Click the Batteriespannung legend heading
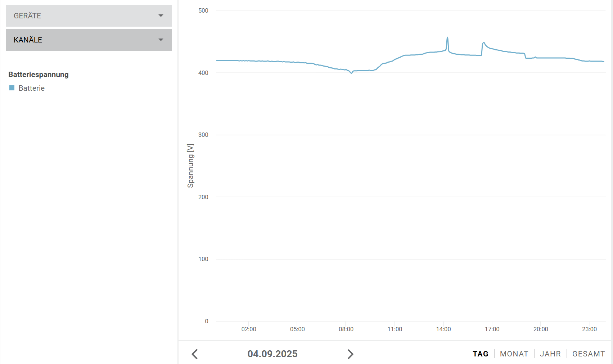The width and height of the screenshot is (613, 364). coord(39,75)
